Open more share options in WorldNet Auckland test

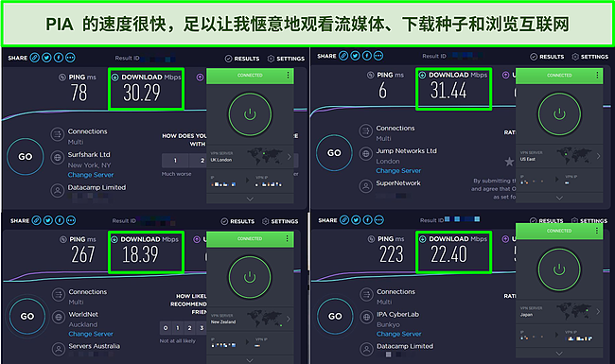tap(71, 220)
